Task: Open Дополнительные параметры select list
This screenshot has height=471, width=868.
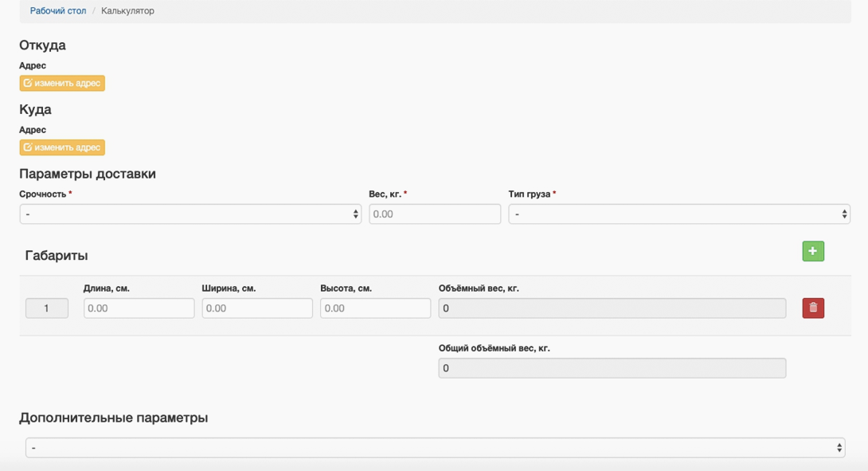Action: 435,448
